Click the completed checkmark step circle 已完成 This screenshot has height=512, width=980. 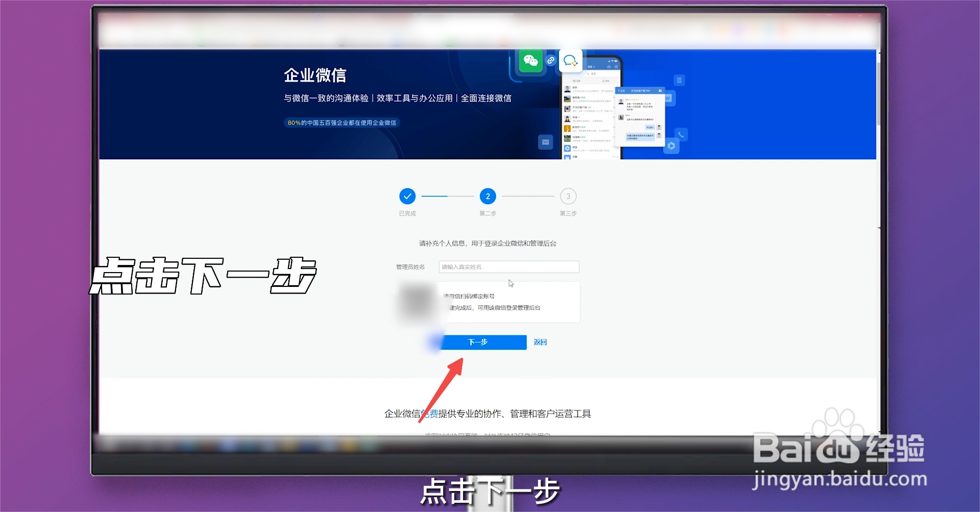click(x=407, y=197)
